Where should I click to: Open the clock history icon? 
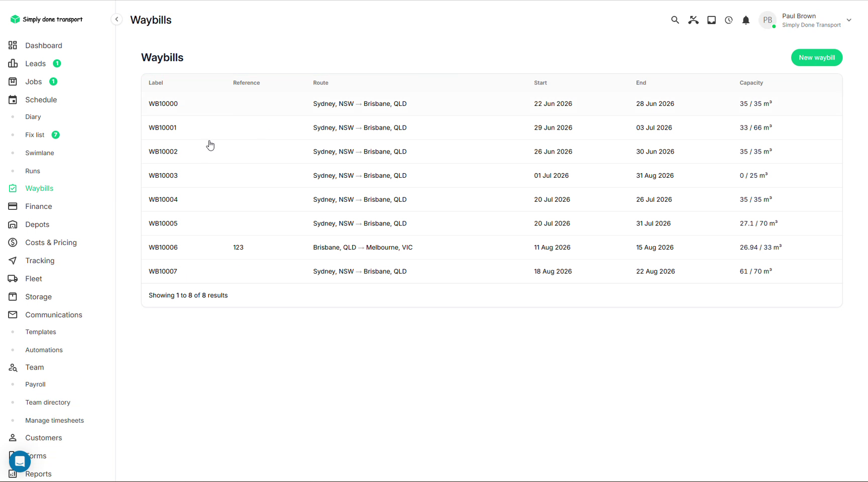click(728, 20)
